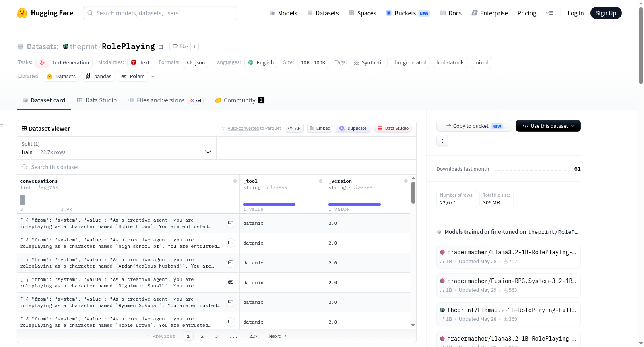Open the Files and versions tab
Image resolution: width=644 pixels, height=347 pixels.
pyautogui.click(x=165, y=100)
